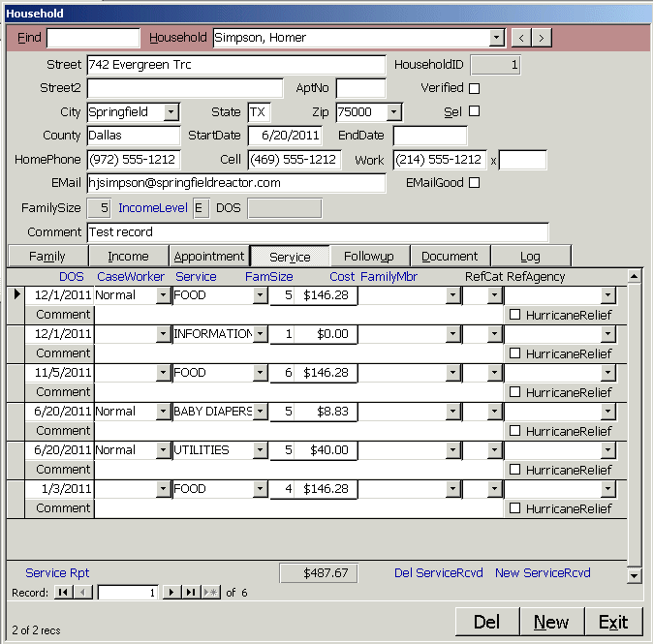Go to next household record arrow
The image size is (653, 644).
click(x=542, y=38)
